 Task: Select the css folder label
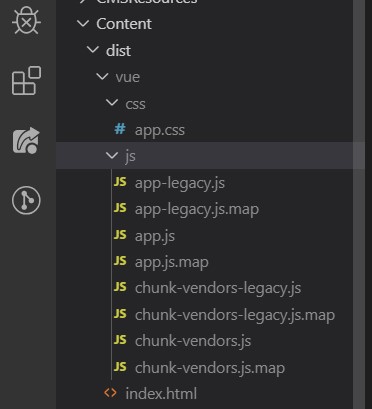[x=135, y=104]
